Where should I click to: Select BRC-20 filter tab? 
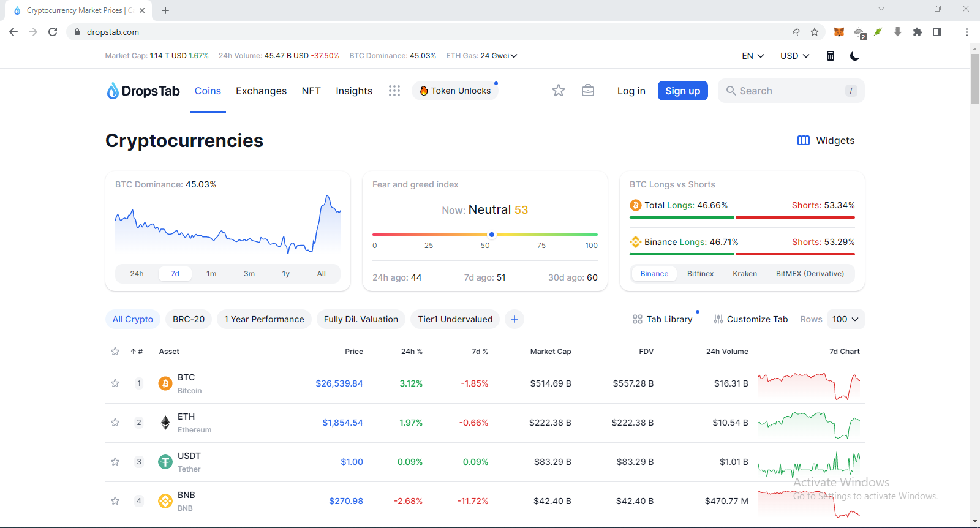click(x=189, y=319)
